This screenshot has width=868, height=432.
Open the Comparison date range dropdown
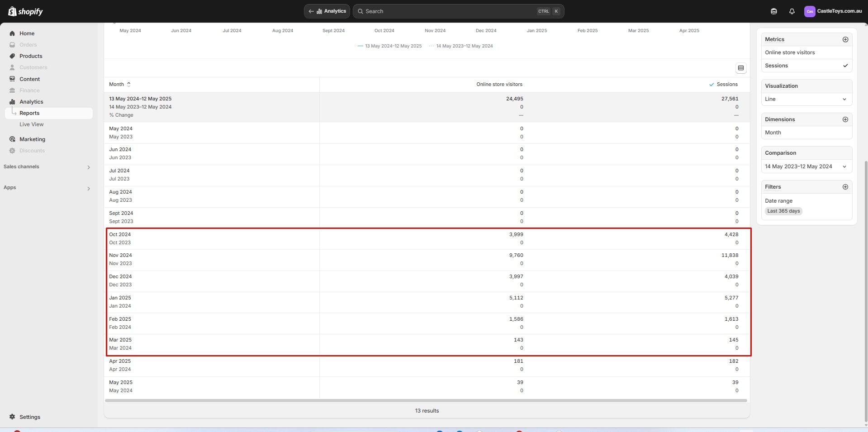pos(806,166)
